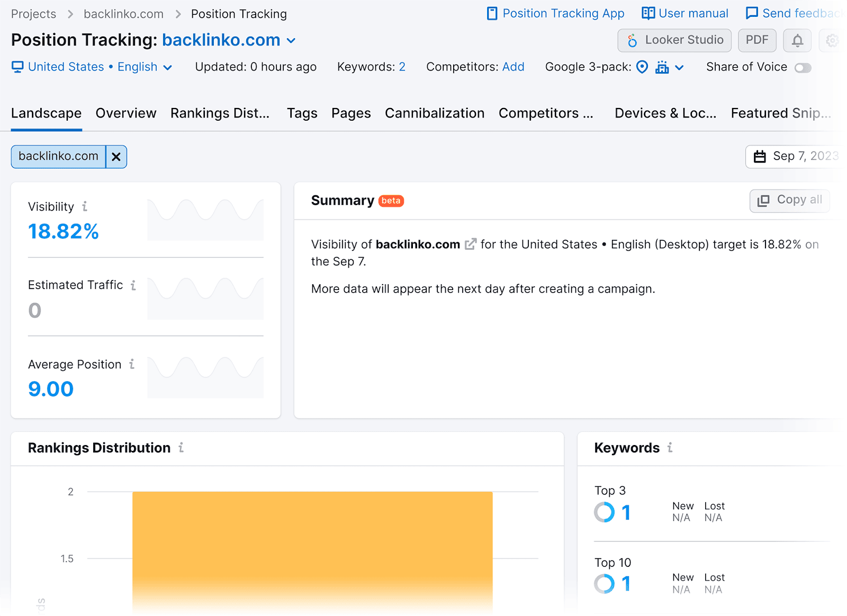The height and width of the screenshot is (616, 847).
Task: Click the Rankings Distribution info icon
Action: tap(182, 448)
